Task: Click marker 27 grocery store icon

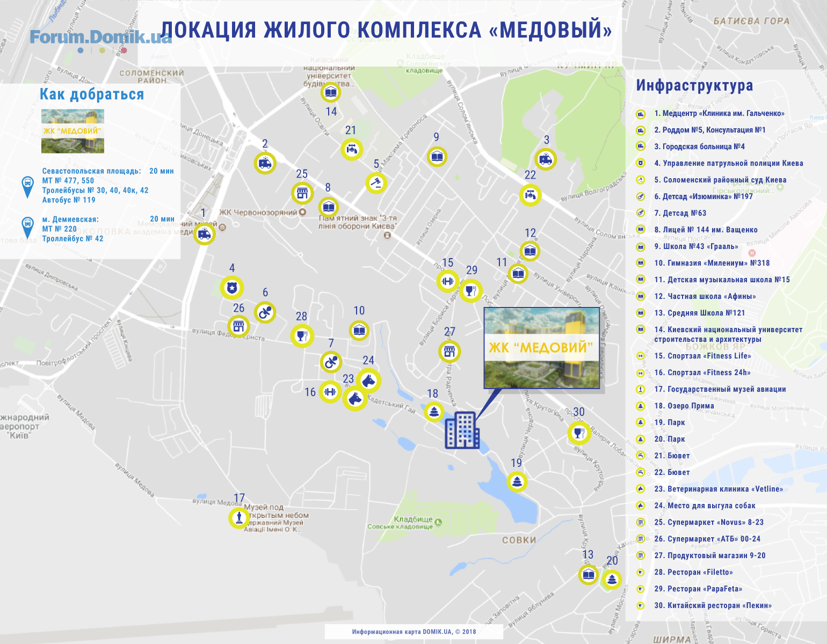Action: click(449, 352)
